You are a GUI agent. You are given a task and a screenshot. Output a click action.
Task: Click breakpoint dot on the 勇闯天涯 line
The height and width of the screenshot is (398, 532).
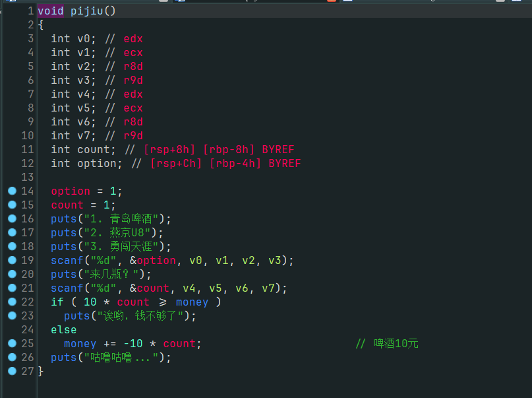(12, 246)
